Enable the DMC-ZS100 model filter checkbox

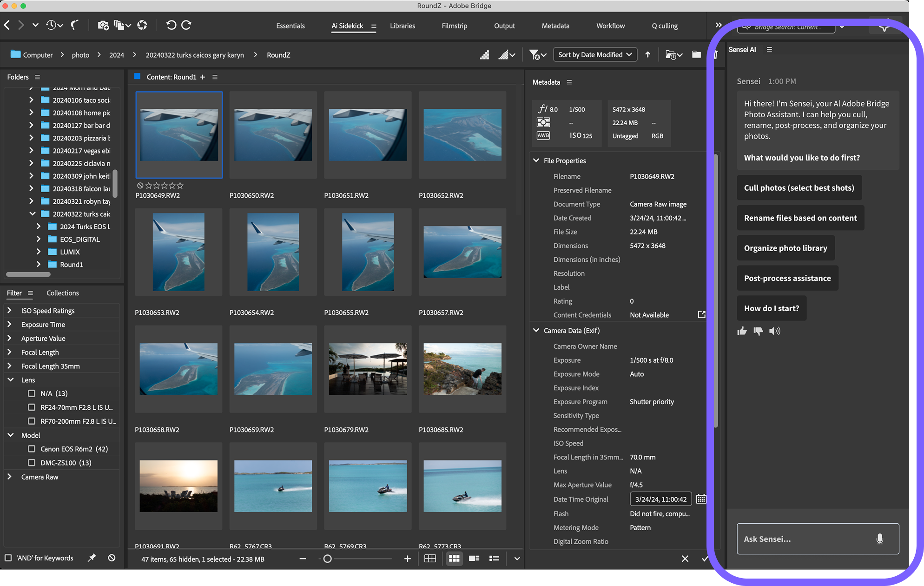point(32,463)
